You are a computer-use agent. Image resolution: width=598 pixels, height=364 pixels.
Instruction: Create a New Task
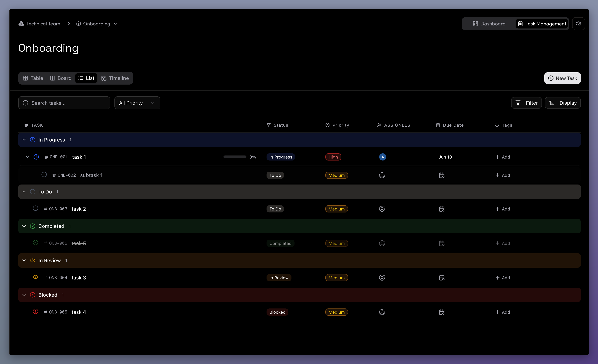coord(562,78)
